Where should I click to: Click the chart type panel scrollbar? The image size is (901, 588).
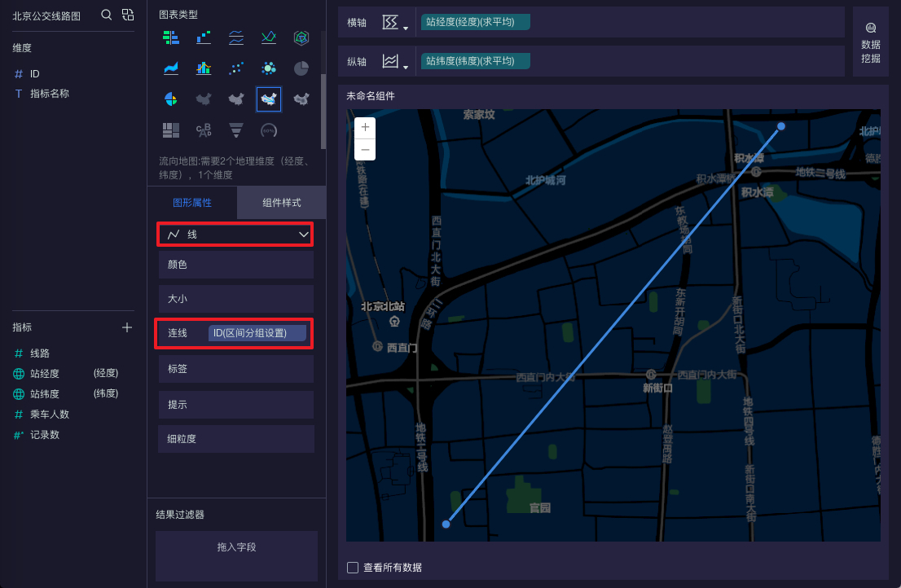point(323,112)
